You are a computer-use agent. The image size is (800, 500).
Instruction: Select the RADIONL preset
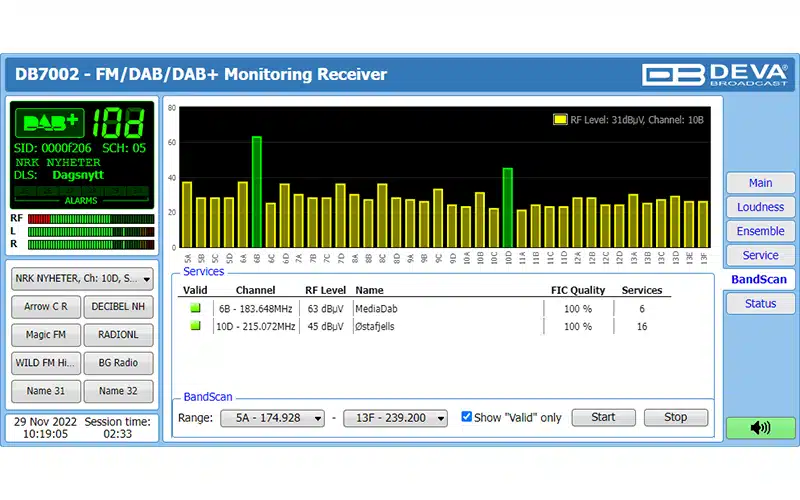(x=118, y=335)
